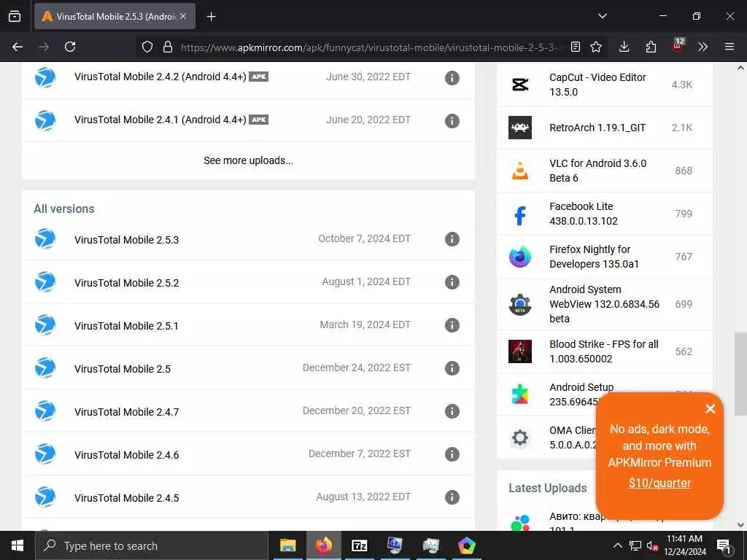747x560 pixels.
Task: Click the VLC cone icon
Action: click(x=519, y=171)
